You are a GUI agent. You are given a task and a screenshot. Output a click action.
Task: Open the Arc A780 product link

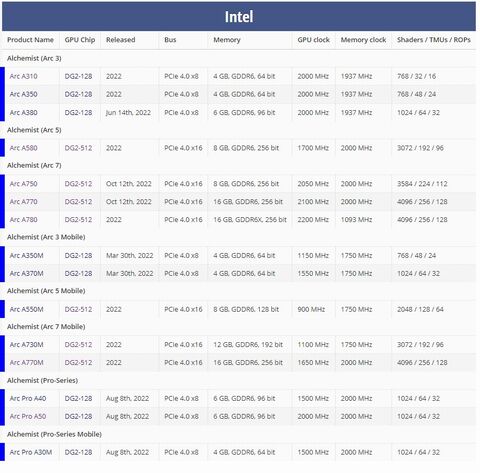(23, 220)
